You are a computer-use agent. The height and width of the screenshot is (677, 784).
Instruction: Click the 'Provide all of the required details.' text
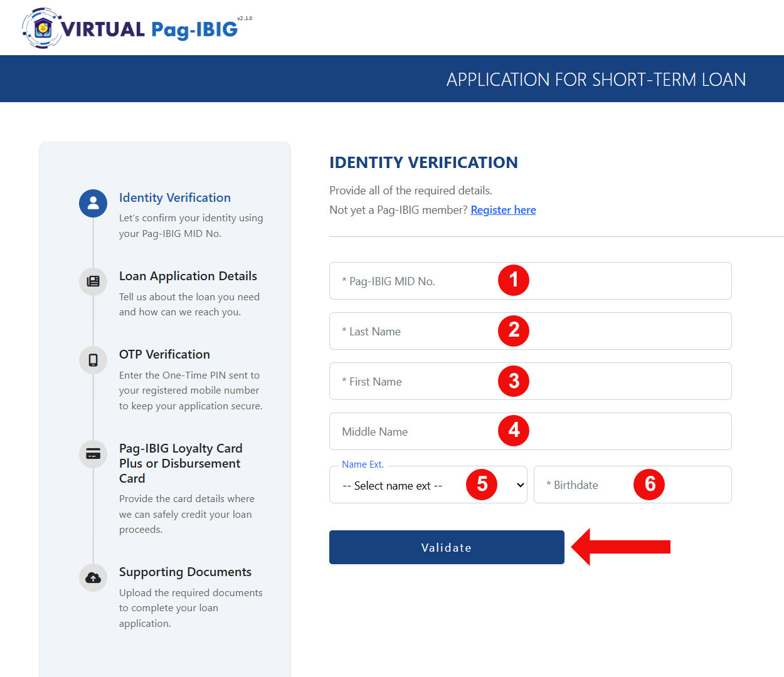coord(411,191)
